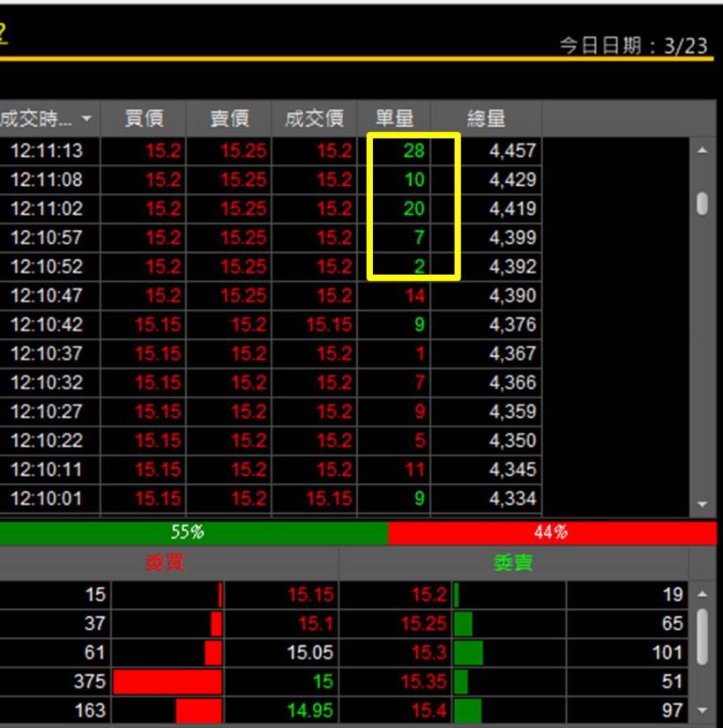723x728 pixels.
Task: Click ask price 15.4 in order book
Action: pyautogui.click(x=429, y=710)
